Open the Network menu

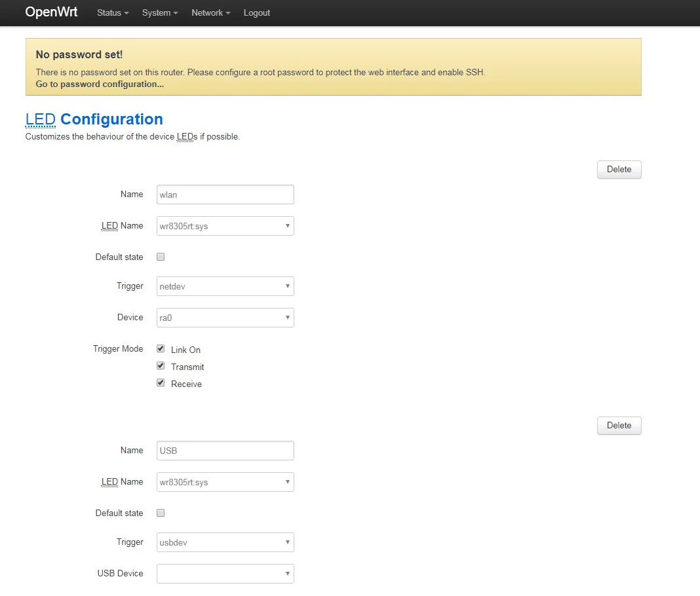[x=210, y=13]
